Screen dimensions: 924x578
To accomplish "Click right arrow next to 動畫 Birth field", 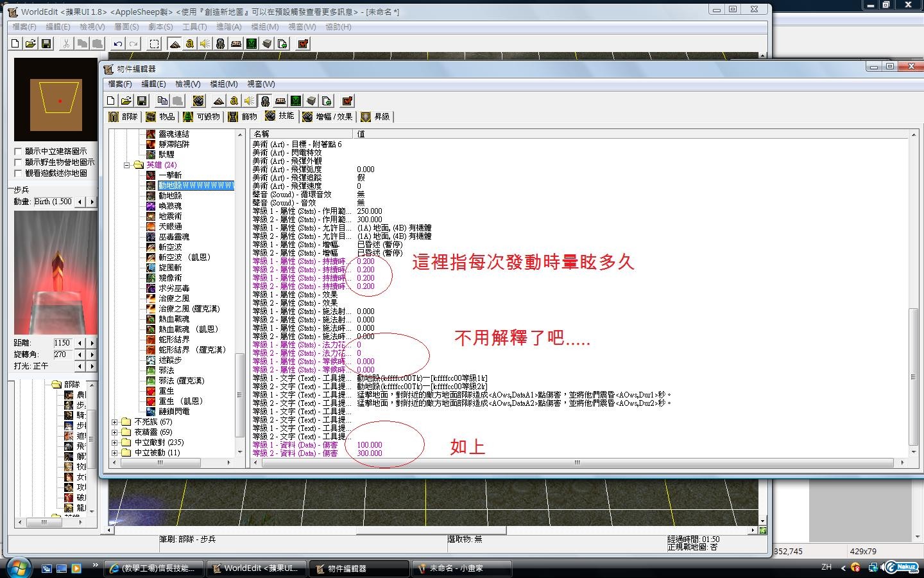I will tap(92, 202).
